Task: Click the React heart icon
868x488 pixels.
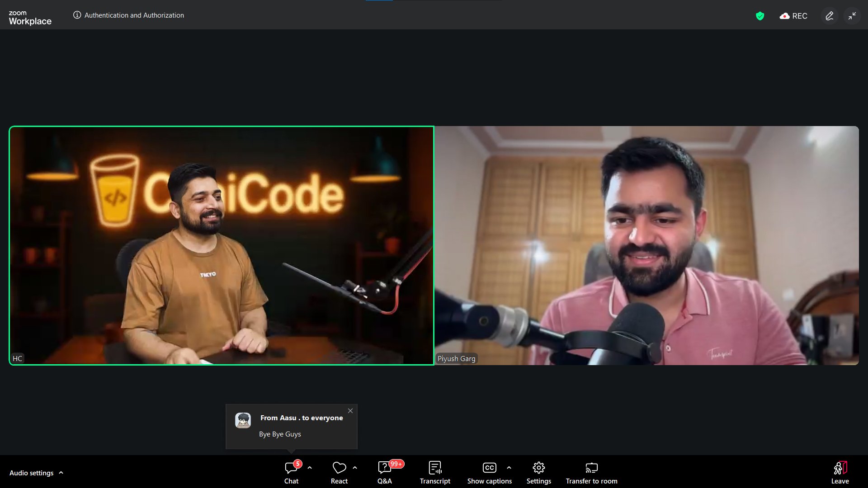Action: click(x=339, y=469)
